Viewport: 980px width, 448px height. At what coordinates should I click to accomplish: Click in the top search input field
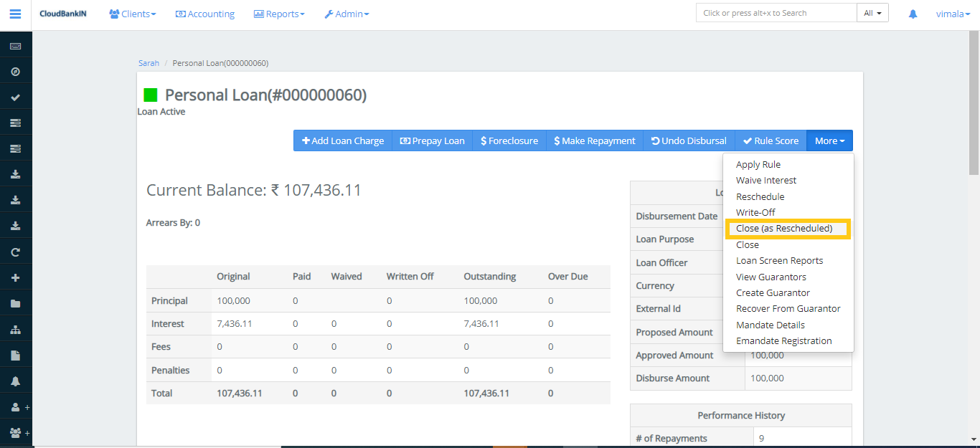[776, 13]
